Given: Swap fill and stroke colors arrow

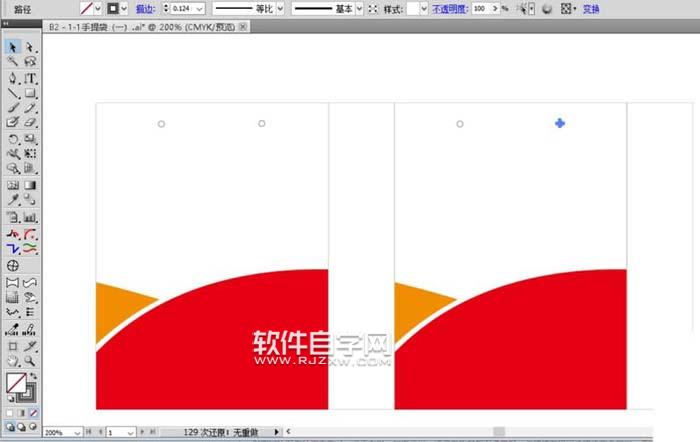Looking at the screenshot, I should click(x=33, y=375).
